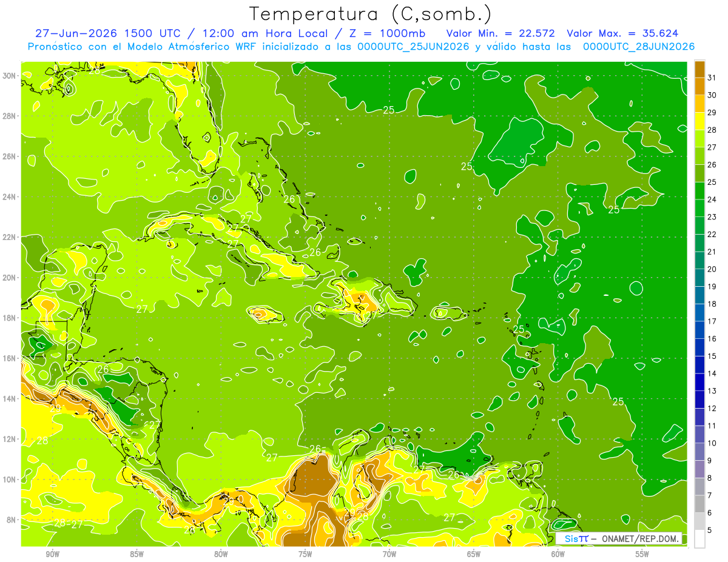Click the color scale label 10

(x=712, y=443)
